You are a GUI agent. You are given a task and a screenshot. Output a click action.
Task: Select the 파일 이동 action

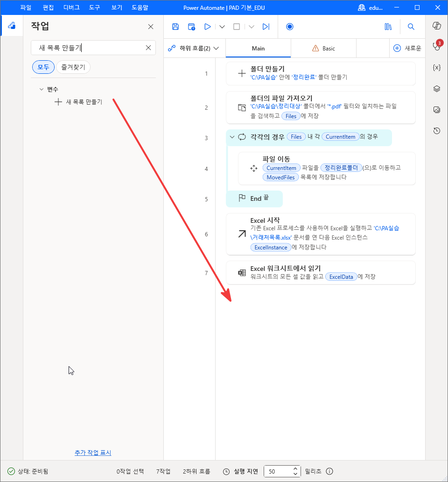pos(327,169)
